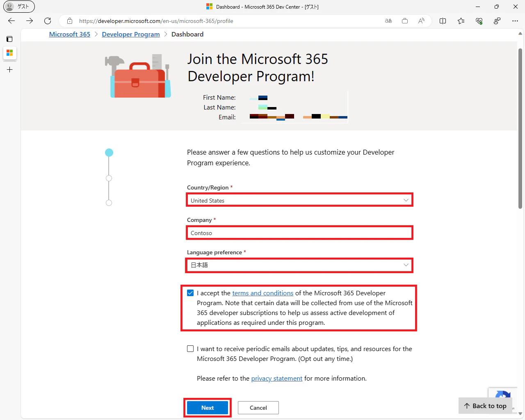Screen dimensions: 525x420
Task: Open the privacy statement link
Action: 277,378
